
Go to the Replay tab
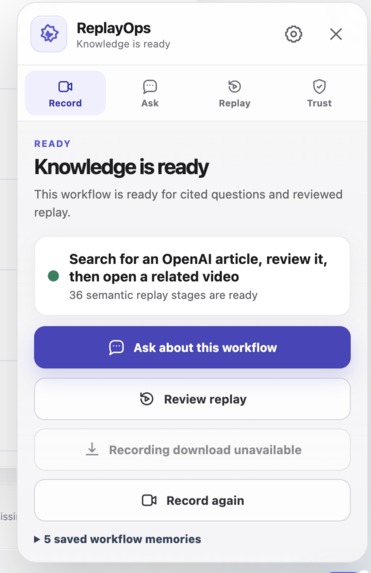234,93
